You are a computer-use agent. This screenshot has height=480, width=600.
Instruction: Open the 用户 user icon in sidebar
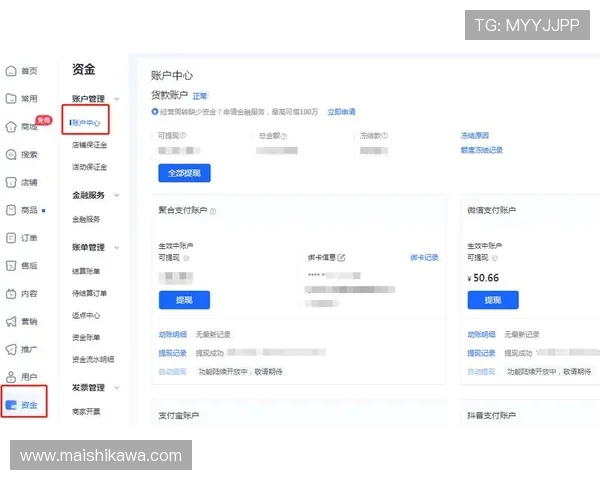pos(11,377)
